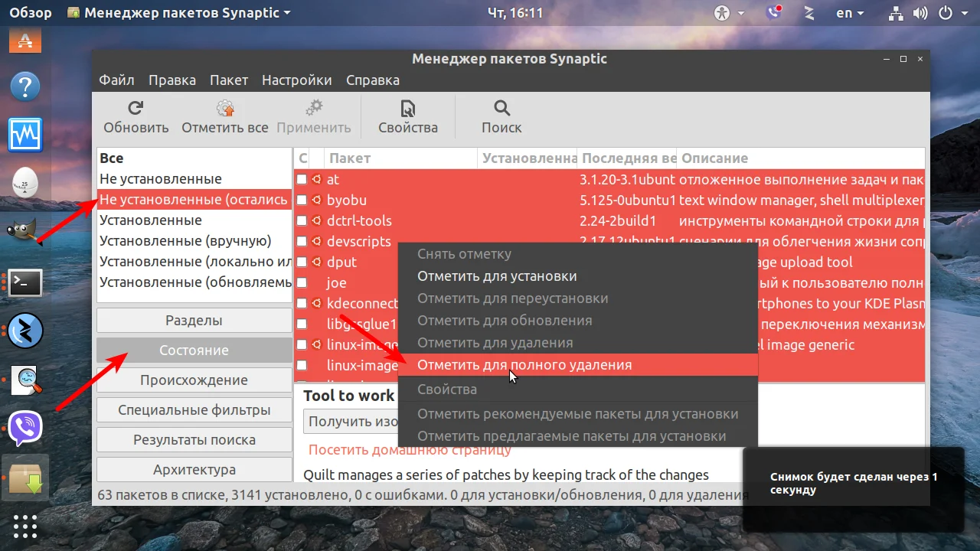Click the Synaptic package icon in the dock

tap(25, 478)
